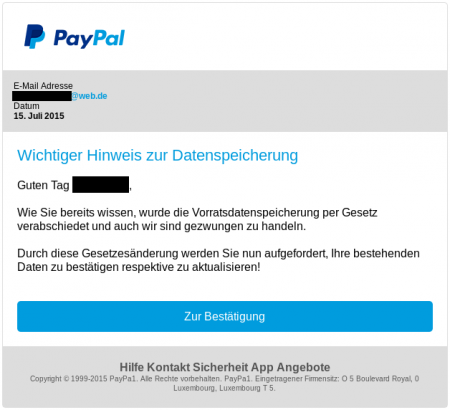Viewport: 450px width, 410px height.
Task: Click the Wichtiger Hinweis zur Datenspeicherung heading
Action: (158, 155)
